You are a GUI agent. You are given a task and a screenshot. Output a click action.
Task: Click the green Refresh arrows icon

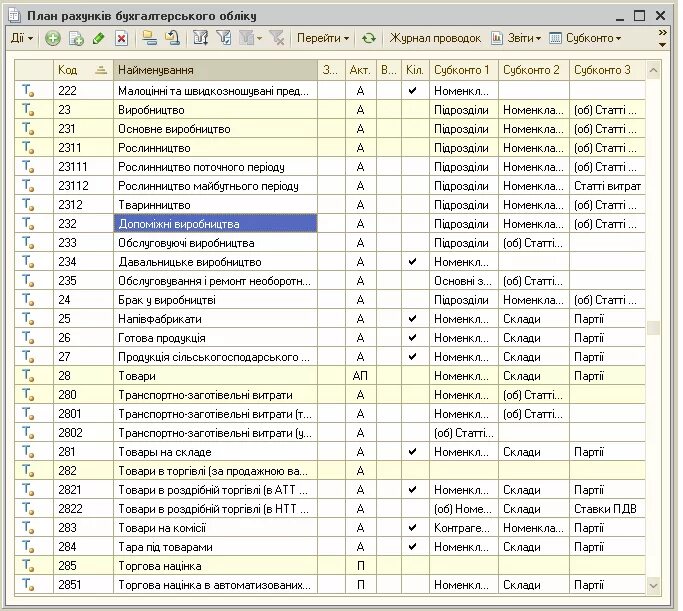(x=369, y=38)
